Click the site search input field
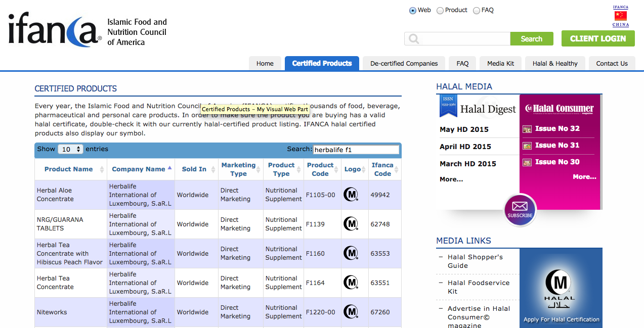This screenshot has width=644, height=328. 457,39
